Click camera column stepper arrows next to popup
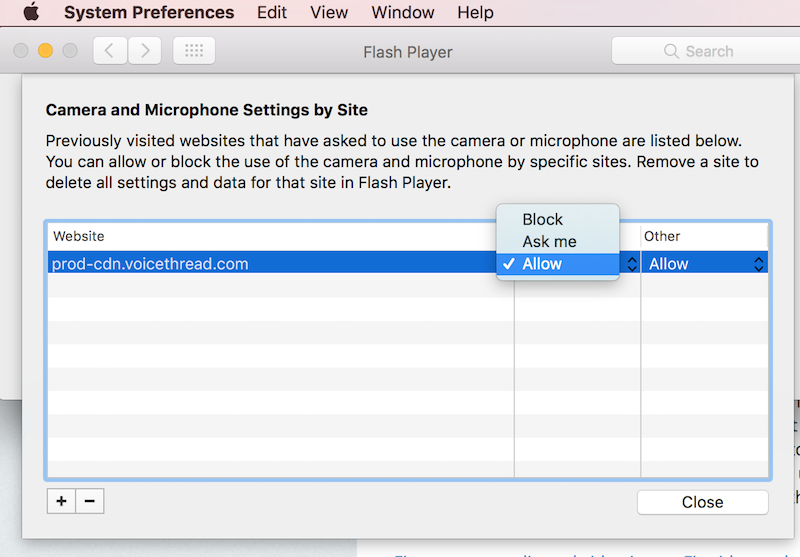Screen dimensions: 800x557 [x=632, y=264]
